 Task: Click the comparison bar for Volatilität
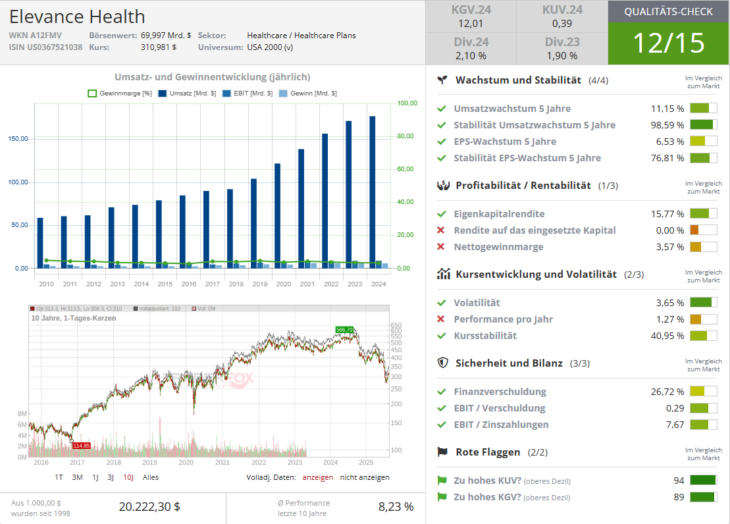pyautogui.click(x=703, y=303)
